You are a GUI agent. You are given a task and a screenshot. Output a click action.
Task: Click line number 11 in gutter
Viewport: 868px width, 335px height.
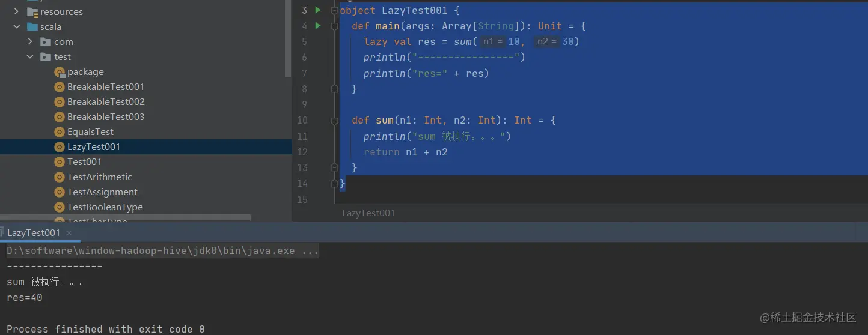(x=302, y=136)
